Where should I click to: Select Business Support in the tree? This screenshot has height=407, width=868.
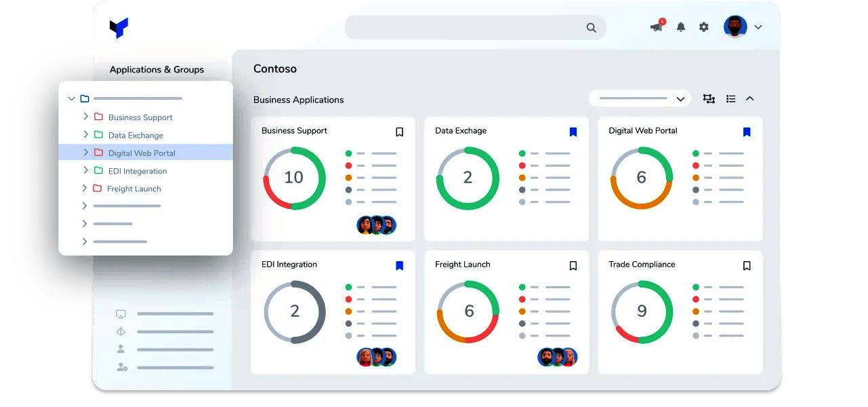[140, 117]
